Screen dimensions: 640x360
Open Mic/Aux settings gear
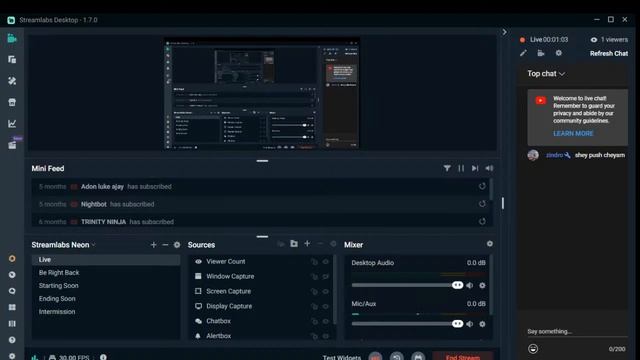point(482,324)
